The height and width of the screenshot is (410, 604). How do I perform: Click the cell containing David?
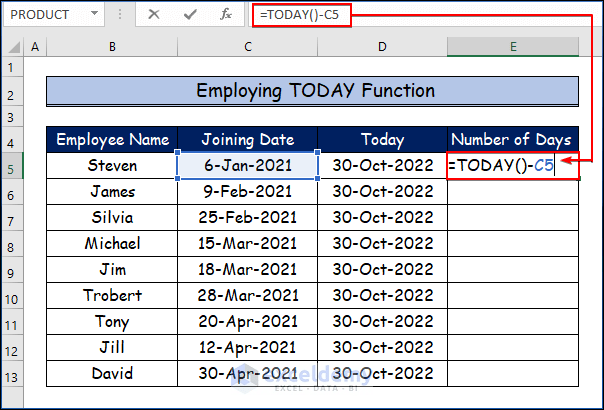(112, 374)
